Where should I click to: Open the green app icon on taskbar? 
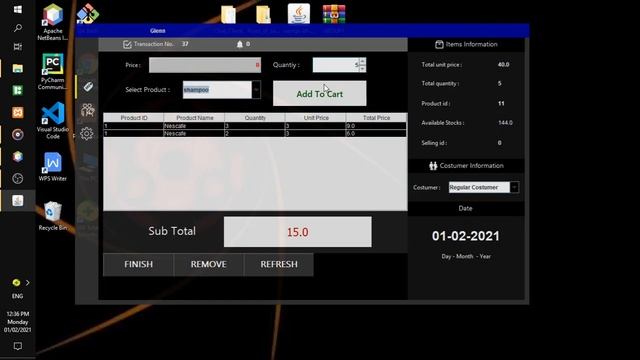click(18, 90)
